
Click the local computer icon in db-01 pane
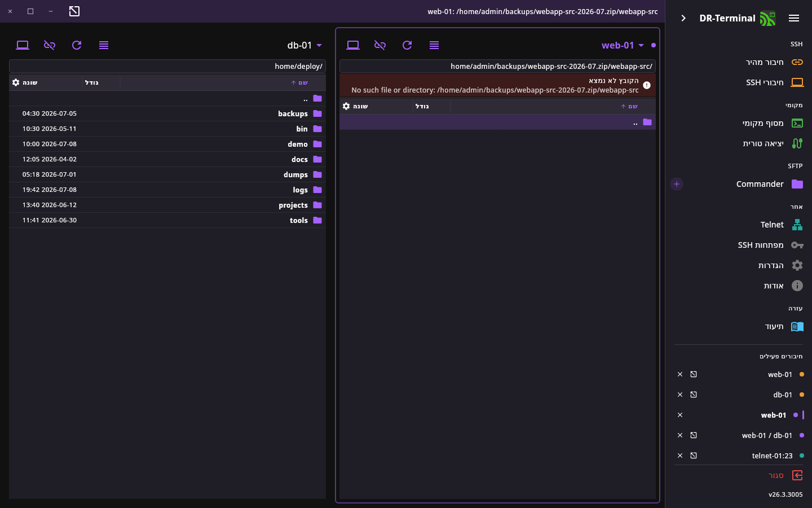point(23,45)
